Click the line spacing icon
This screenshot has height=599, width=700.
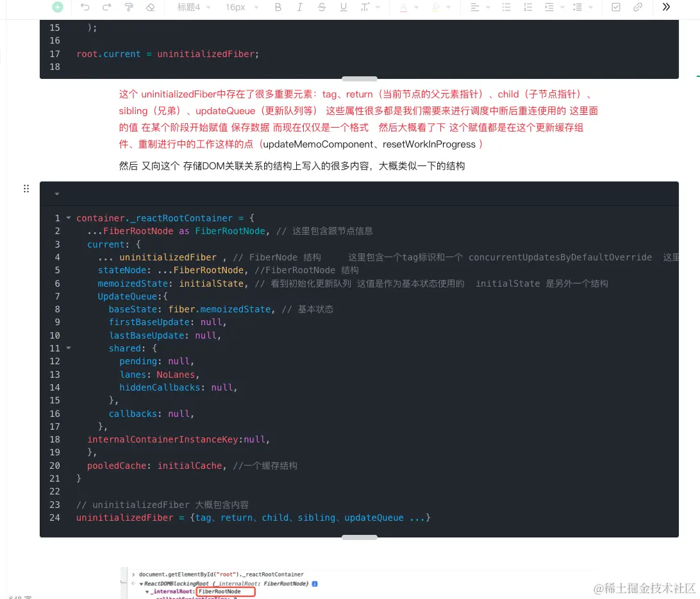[x=578, y=7]
